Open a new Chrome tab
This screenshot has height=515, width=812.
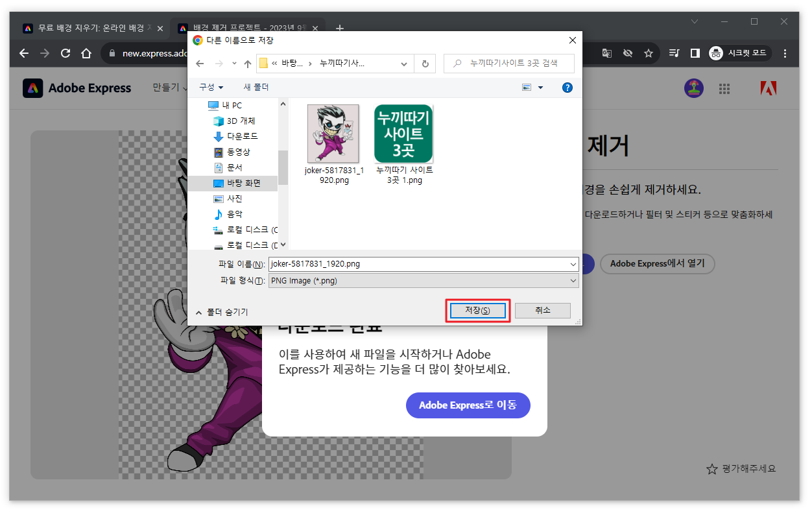click(x=340, y=28)
